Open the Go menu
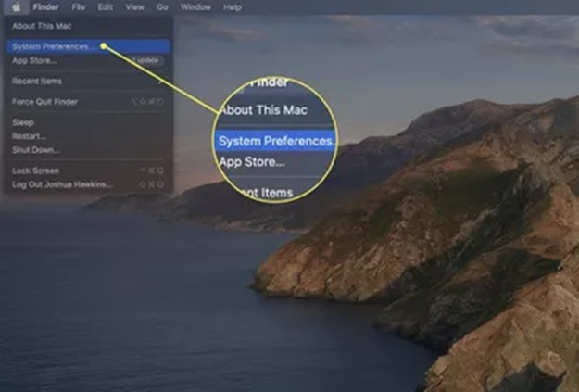579x392 pixels. click(x=162, y=7)
